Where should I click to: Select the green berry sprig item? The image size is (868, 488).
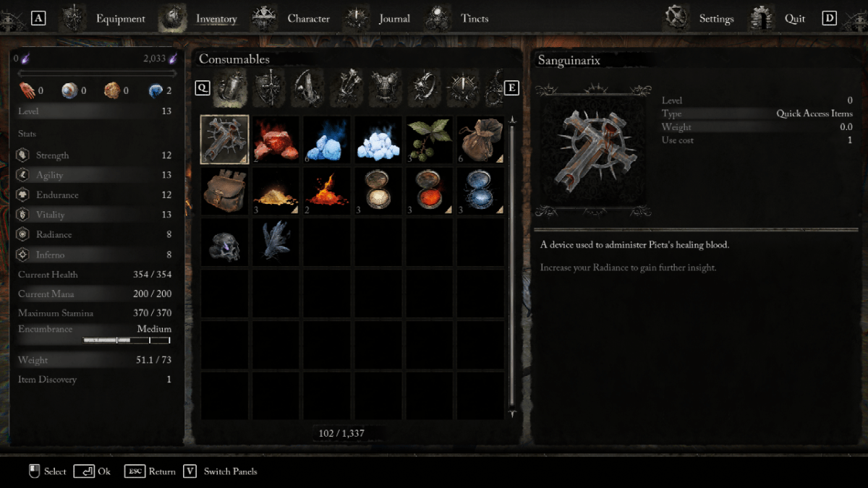point(430,140)
